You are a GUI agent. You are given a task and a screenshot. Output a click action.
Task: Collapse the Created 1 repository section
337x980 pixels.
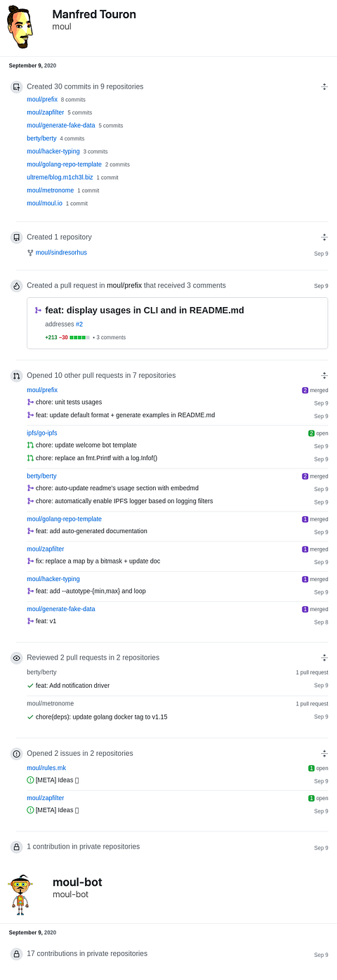click(324, 237)
